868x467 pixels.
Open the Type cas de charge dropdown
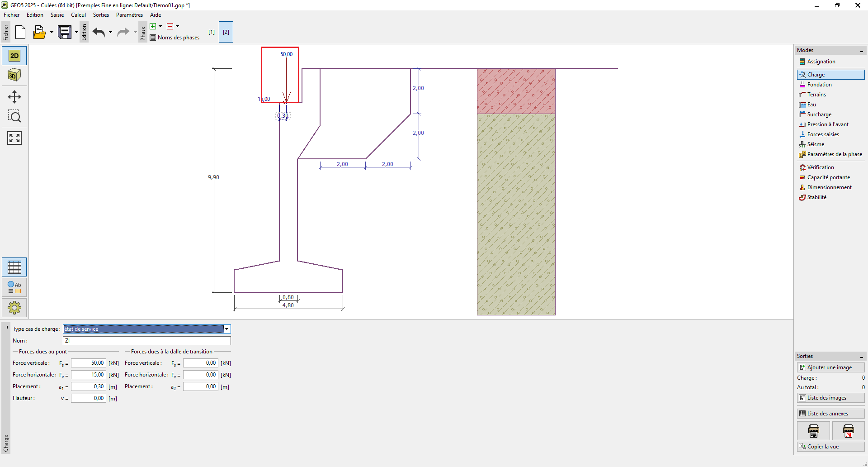pyautogui.click(x=227, y=329)
